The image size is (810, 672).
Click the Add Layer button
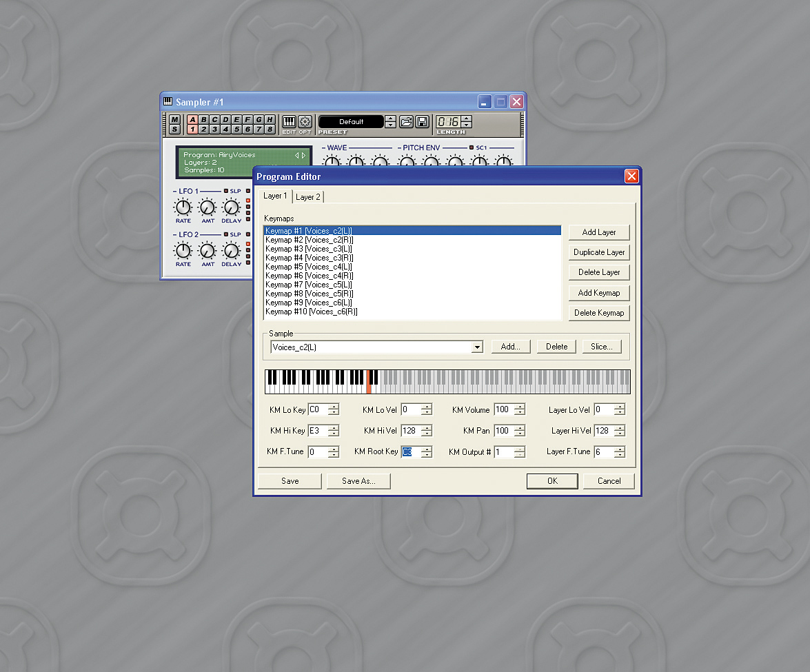599,232
